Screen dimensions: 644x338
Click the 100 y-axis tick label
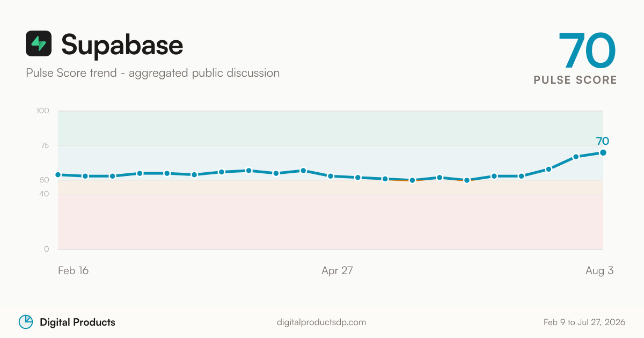tap(42, 111)
